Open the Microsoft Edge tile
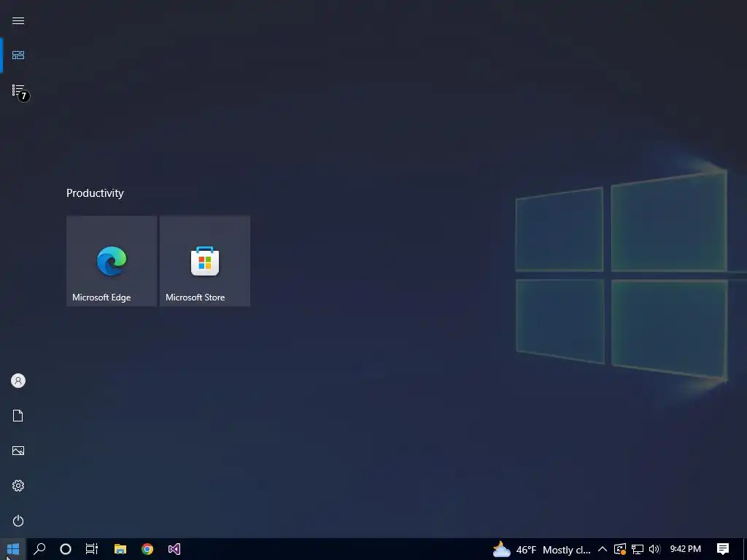The image size is (747, 560). (x=112, y=261)
